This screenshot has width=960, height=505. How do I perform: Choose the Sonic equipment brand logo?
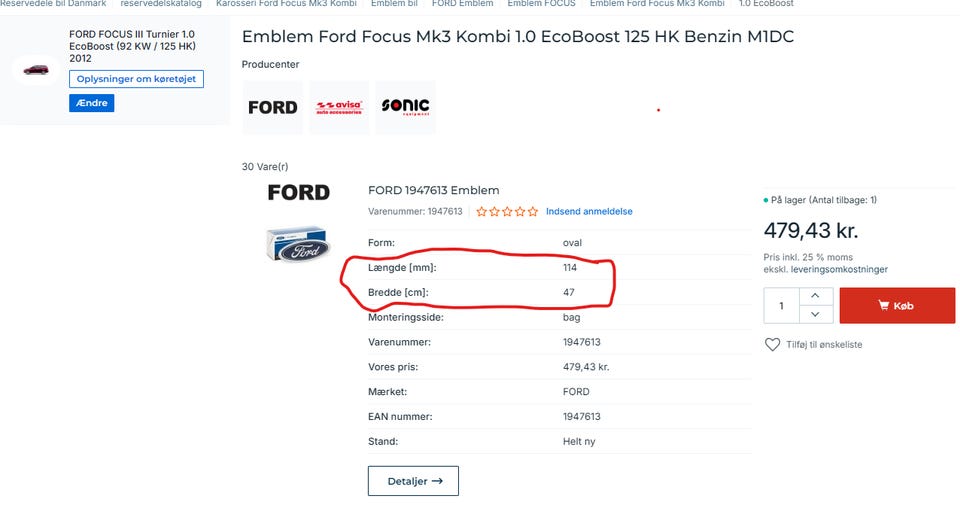pyautogui.click(x=404, y=107)
